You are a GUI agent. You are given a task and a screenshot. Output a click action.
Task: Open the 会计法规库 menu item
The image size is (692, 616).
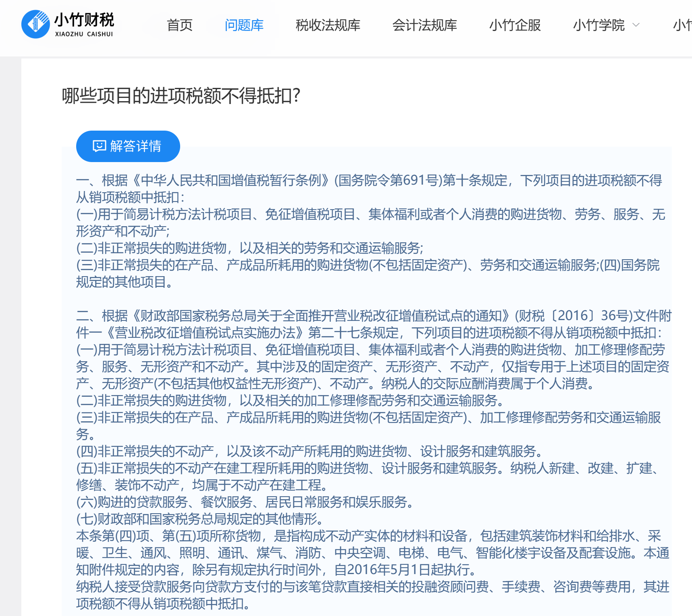(424, 25)
